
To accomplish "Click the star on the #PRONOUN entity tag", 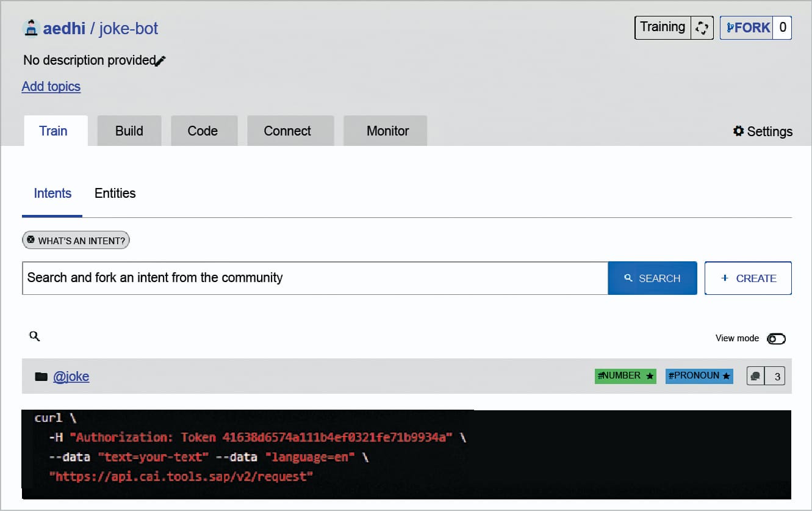I will pyautogui.click(x=726, y=376).
